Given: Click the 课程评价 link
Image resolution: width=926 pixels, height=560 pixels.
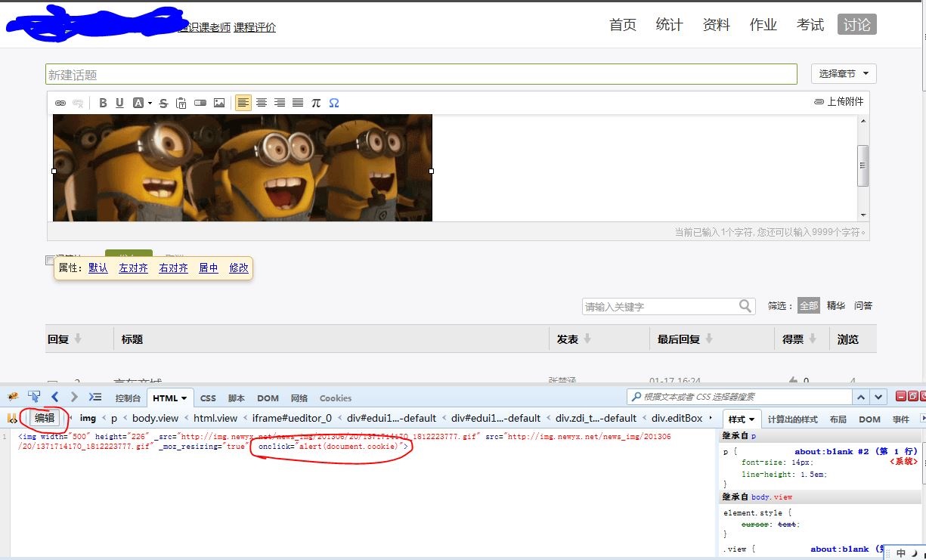Looking at the screenshot, I should pos(255,27).
